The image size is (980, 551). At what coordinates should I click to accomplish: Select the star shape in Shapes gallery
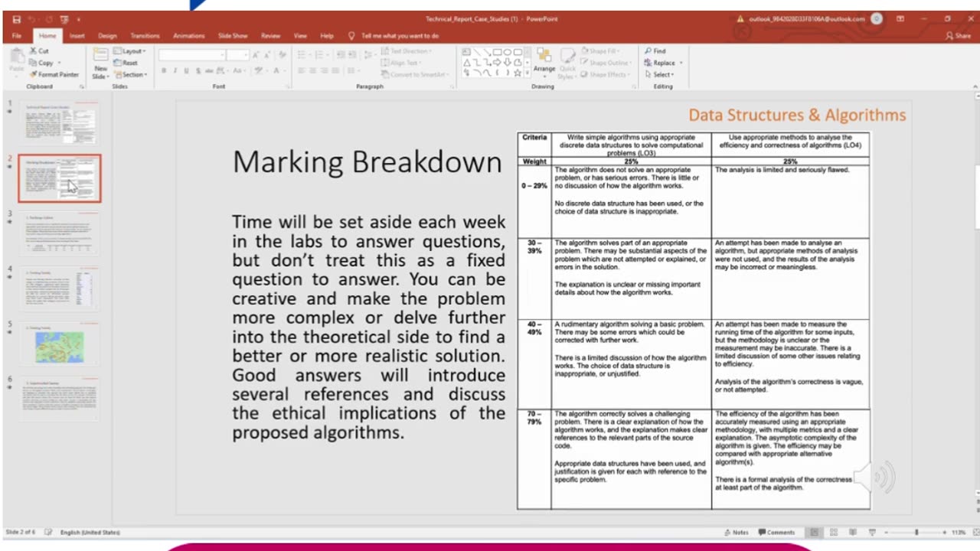pos(518,73)
